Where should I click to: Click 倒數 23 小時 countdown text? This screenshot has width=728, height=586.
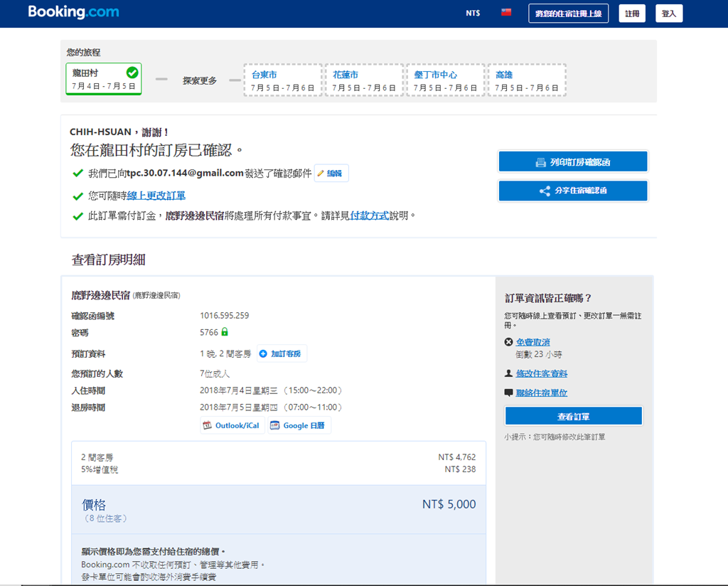[x=539, y=354]
